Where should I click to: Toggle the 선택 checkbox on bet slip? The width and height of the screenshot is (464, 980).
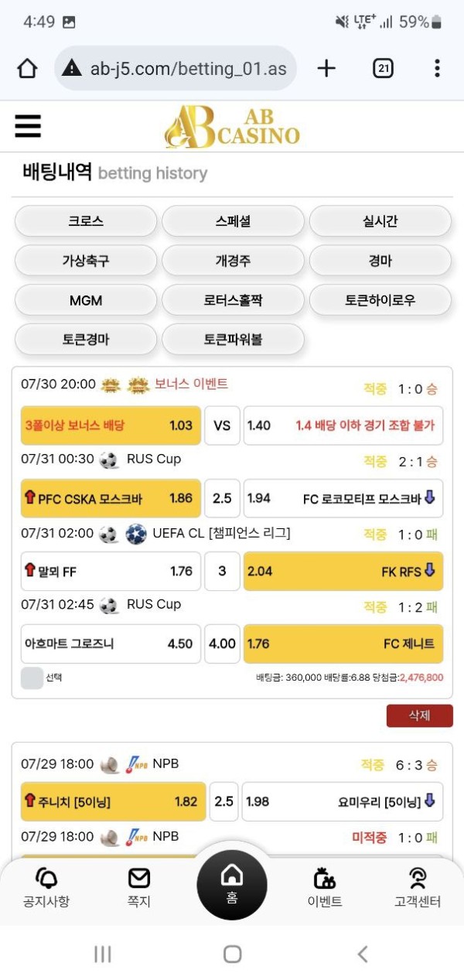(32, 678)
